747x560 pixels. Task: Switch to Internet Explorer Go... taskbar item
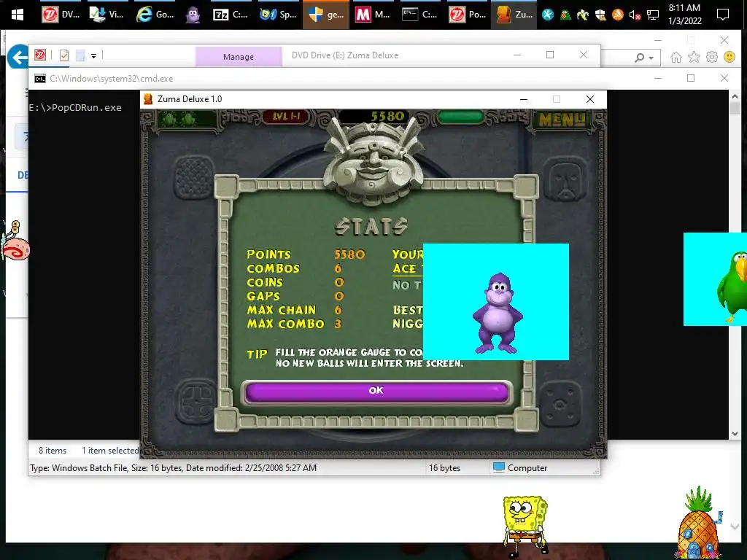[155, 15]
